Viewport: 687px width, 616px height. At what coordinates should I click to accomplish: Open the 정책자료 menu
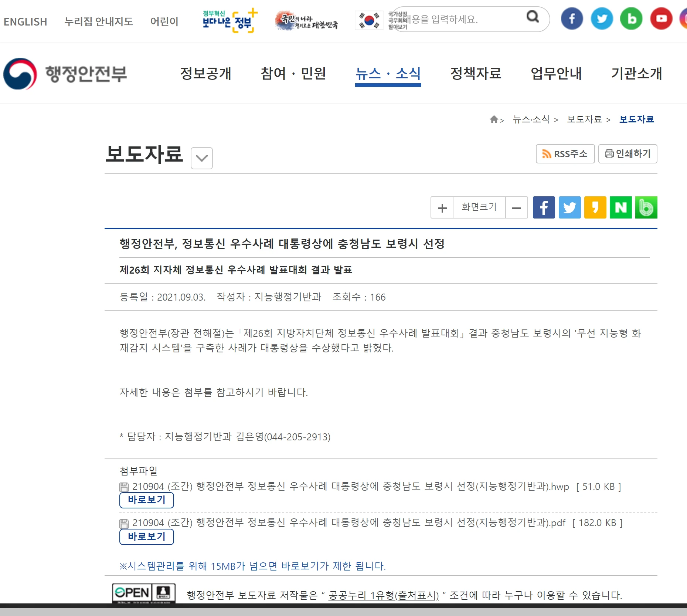point(476,73)
